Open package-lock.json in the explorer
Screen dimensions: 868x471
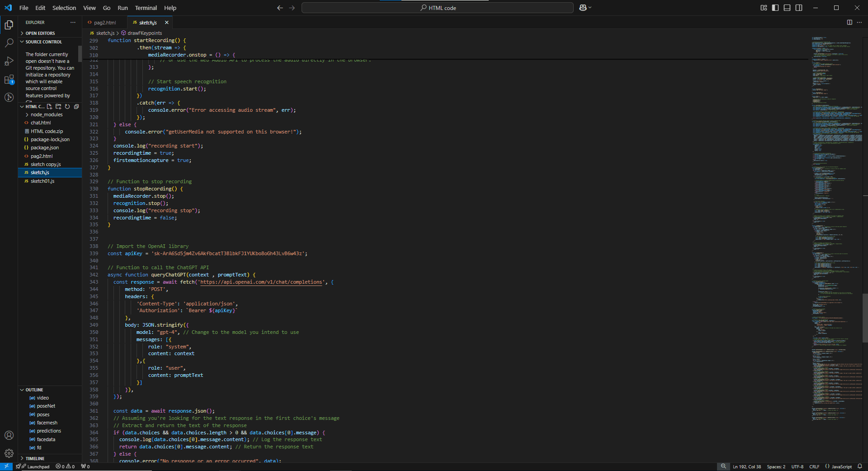pos(50,139)
